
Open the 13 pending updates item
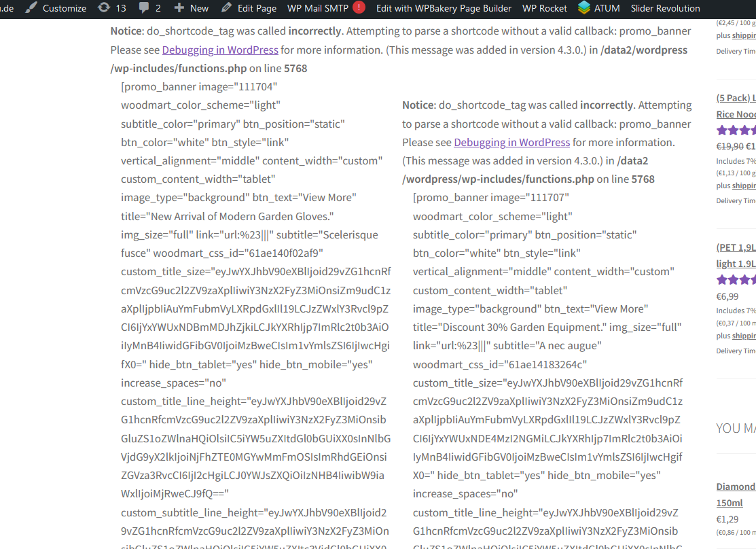(112, 8)
